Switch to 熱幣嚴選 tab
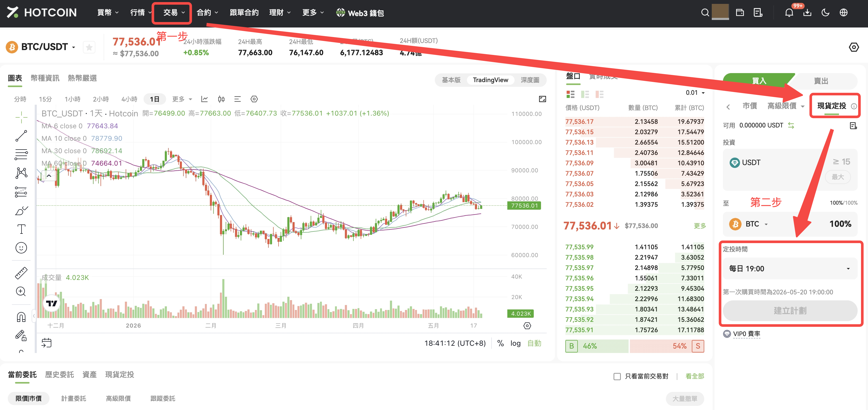 point(82,78)
